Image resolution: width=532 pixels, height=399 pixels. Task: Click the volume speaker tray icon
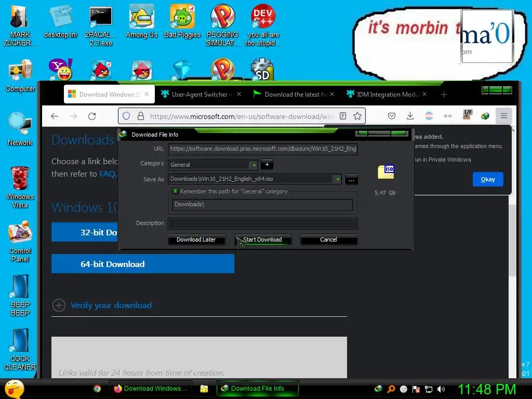[x=441, y=389]
